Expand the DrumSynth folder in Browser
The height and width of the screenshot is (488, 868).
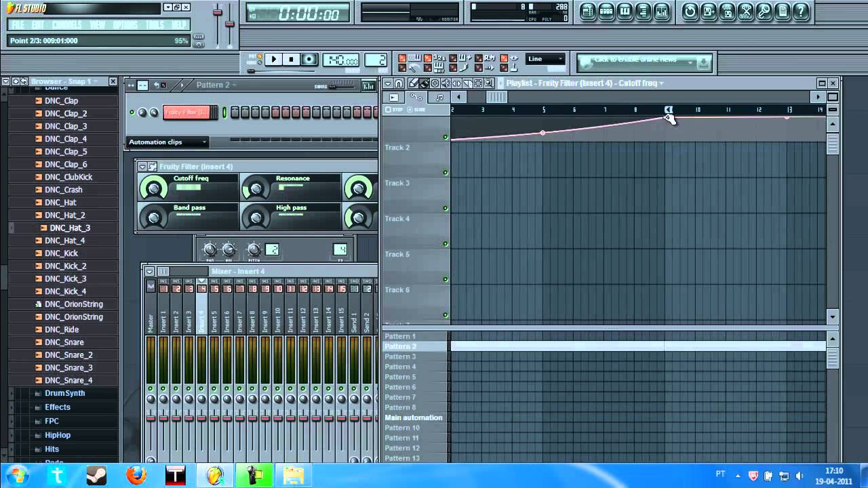point(64,393)
